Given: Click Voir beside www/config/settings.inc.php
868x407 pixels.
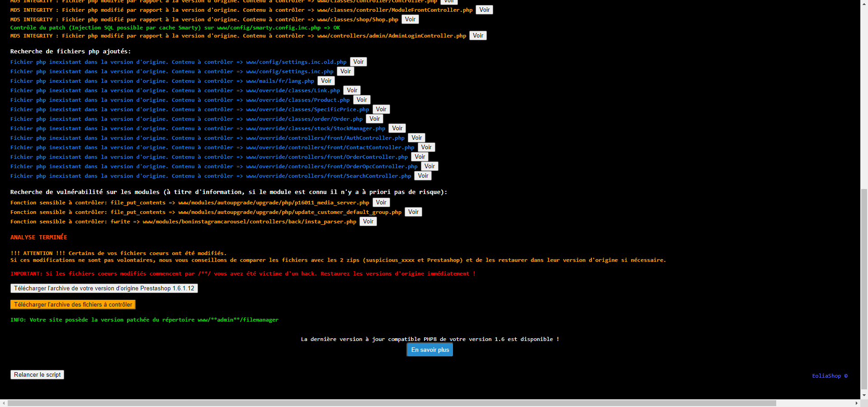Looking at the screenshot, I should pyautogui.click(x=345, y=71).
